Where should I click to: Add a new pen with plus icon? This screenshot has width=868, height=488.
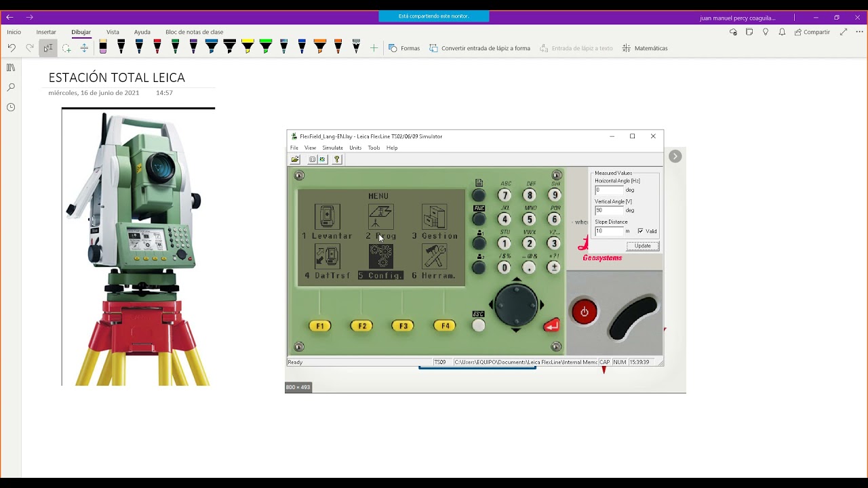374,48
